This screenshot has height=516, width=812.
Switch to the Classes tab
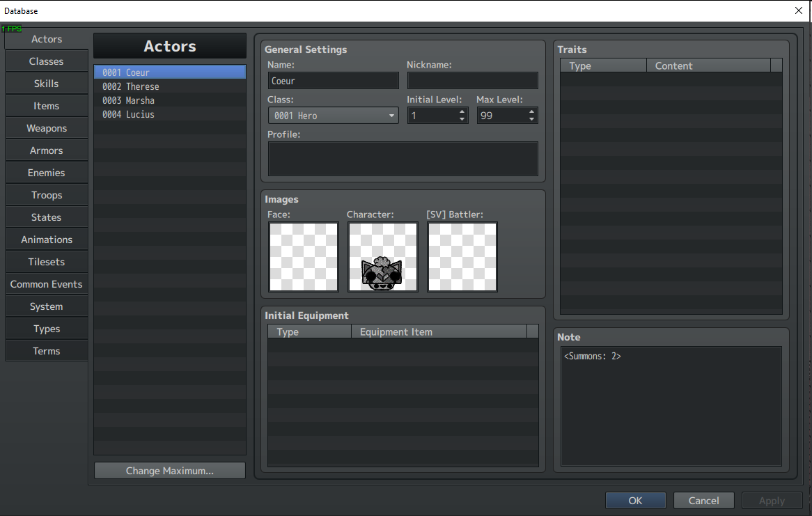point(47,61)
